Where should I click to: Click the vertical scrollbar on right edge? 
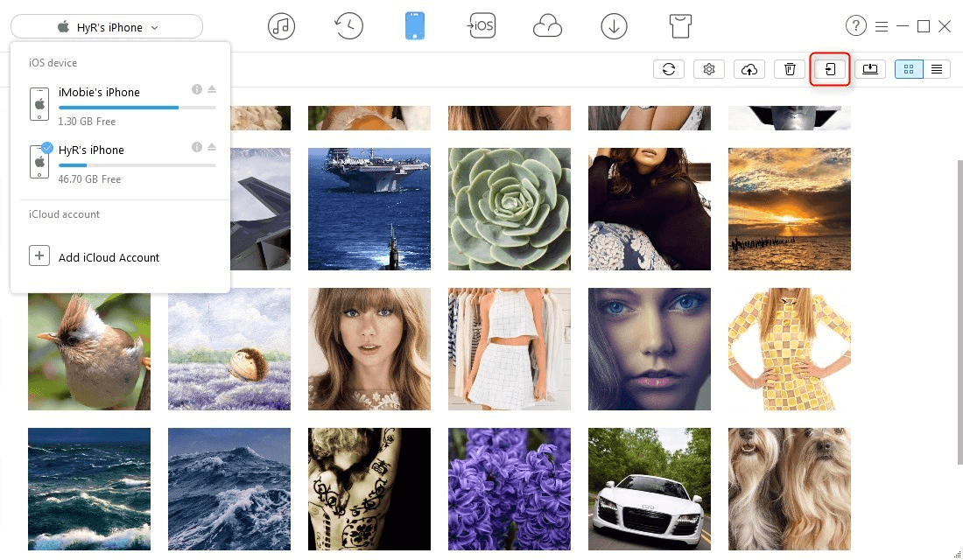[x=959, y=311]
